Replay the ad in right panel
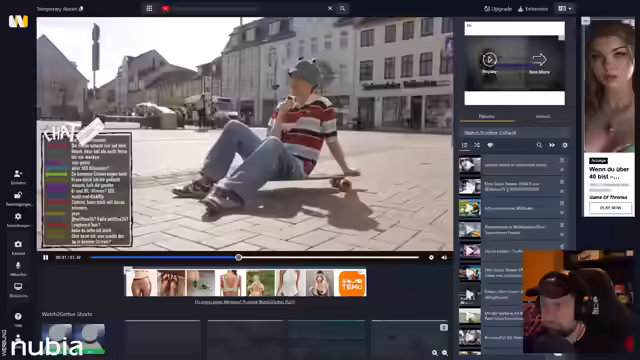This screenshot has height=360, width=640. (x=489, y=62)
